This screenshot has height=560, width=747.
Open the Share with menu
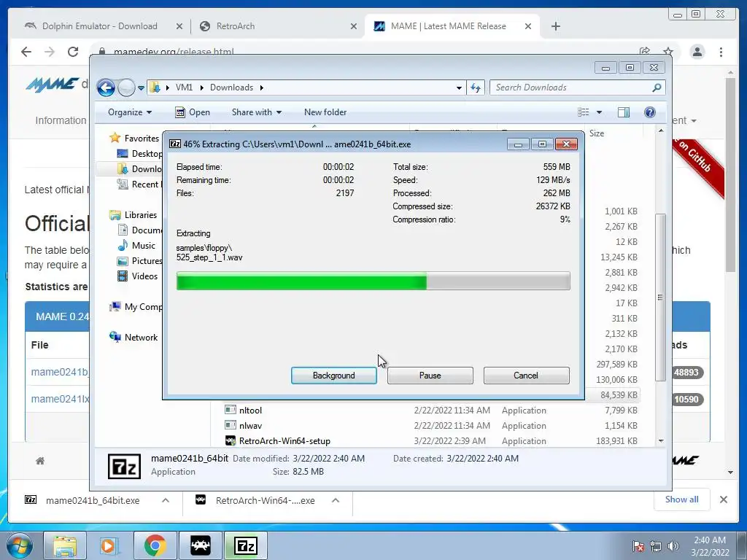[x=256, y=112]
